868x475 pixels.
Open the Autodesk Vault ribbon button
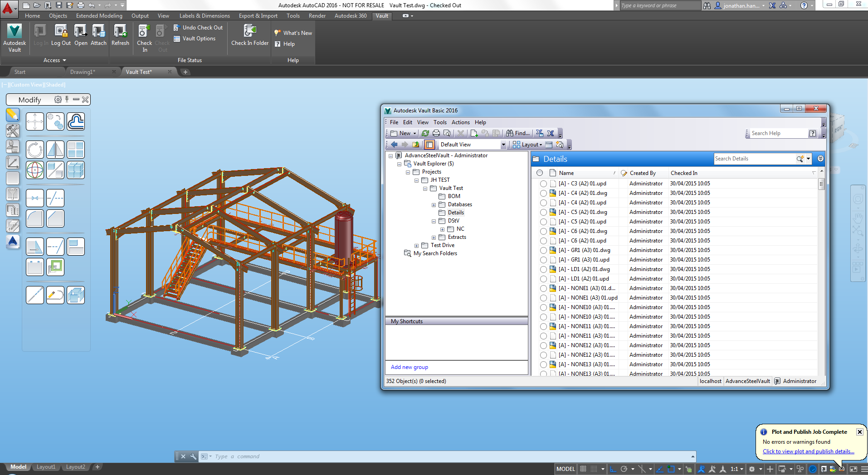click(x=15, y=38)
